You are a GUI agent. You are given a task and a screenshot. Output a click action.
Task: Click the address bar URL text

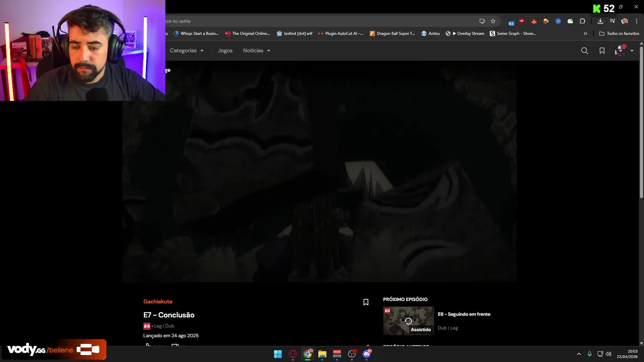tap(178, 21)
